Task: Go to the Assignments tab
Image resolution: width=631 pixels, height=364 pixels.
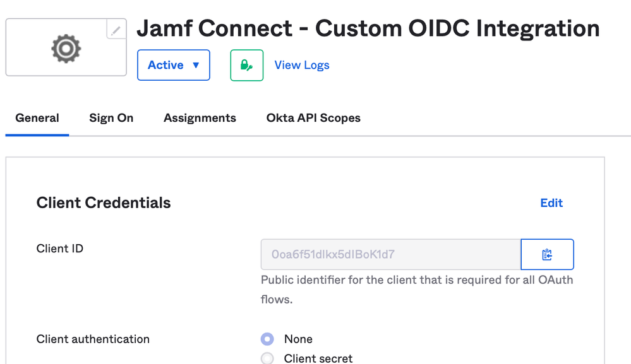Action: [x=200, y=118]
